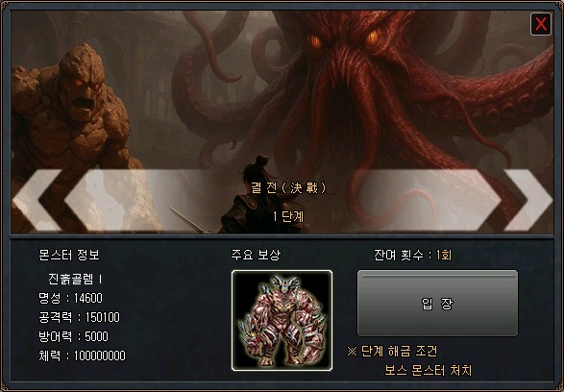Screen dimensions: 564x392
Task: Close the dungeon window with red X
Action: tap(541, 24)
